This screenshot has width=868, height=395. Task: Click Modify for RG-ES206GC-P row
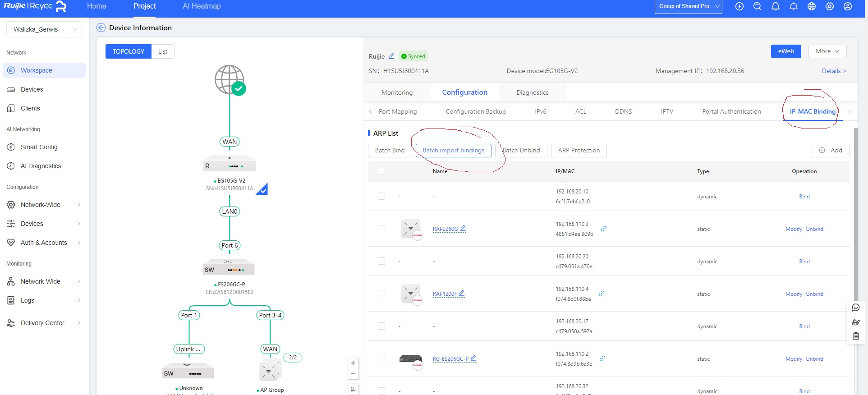pos(794,358)
